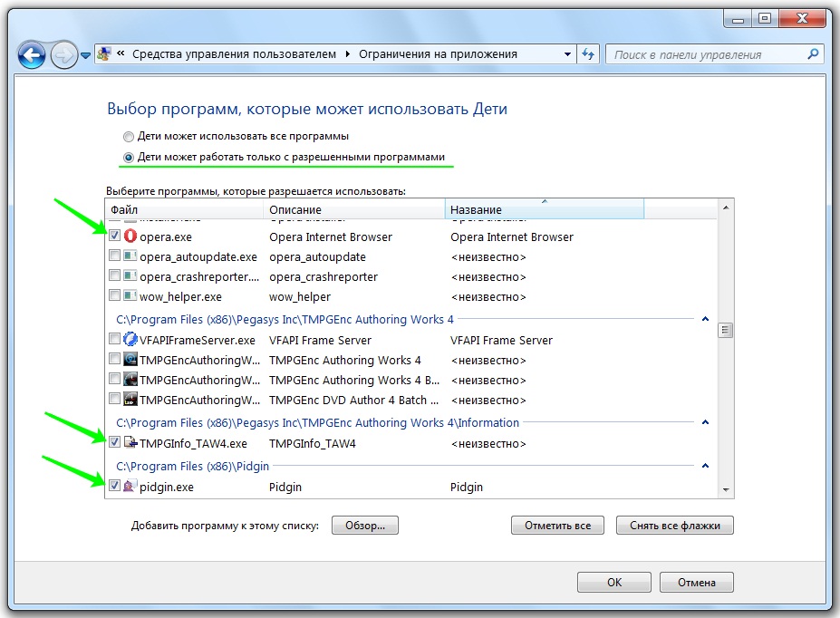Sort list by the 'Описание' column header
Viewport: 840px width, 618px height.
pos(354,209)
